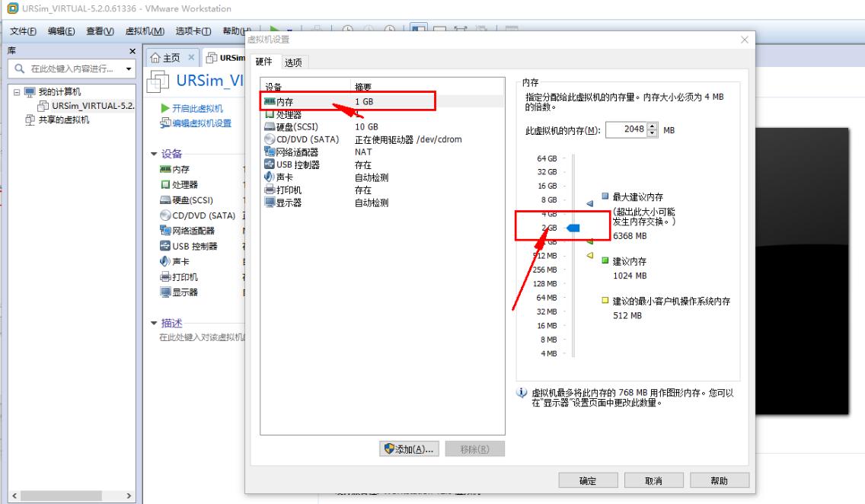The height and width of the screenshot is (504, 865).
Task: Click 处理器 in the main window's 设备 panel
Action: click(179, 185)
